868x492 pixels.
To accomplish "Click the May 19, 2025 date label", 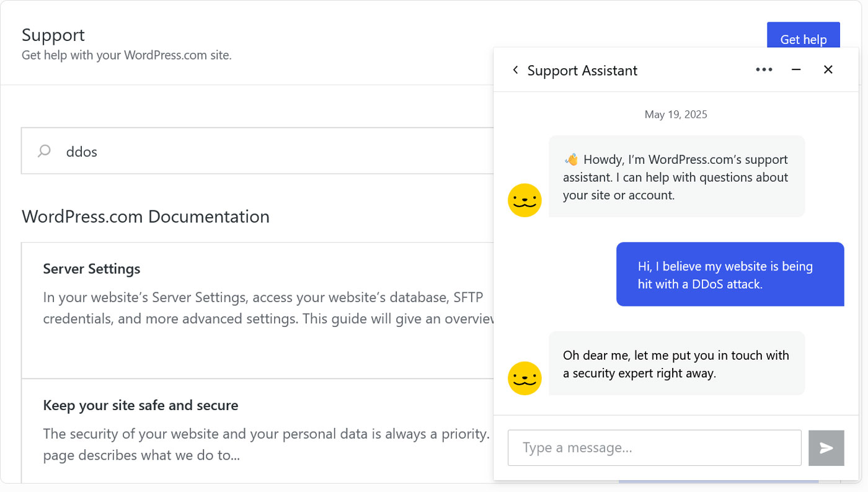I will 676,114.
